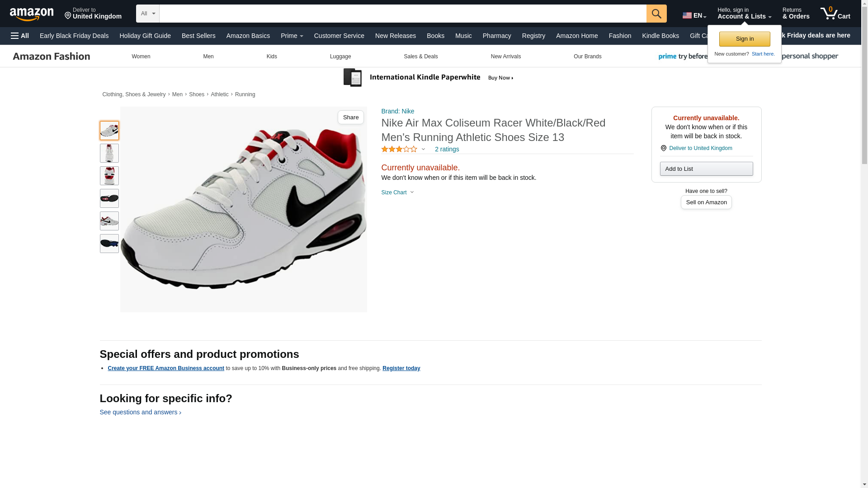Click the Sell on Amazon button
Viewport: 868px width, 488px height.
click(x=706, y=202)
